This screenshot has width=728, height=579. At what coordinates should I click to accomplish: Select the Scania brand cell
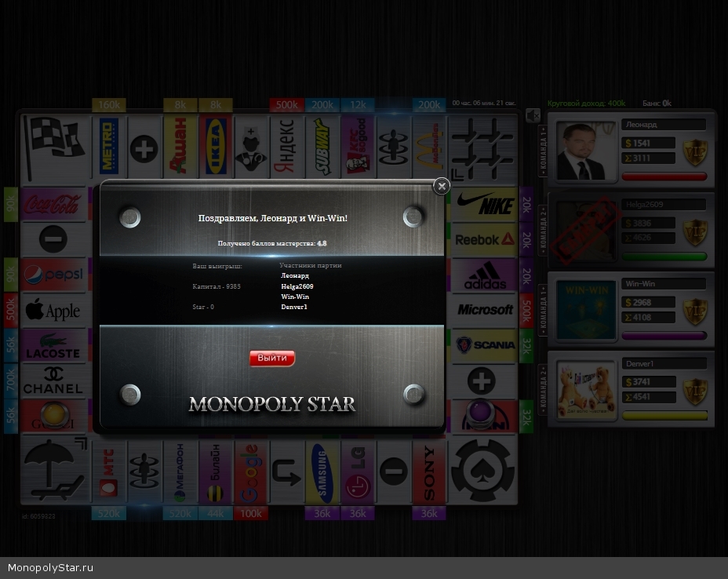[484, 345]
